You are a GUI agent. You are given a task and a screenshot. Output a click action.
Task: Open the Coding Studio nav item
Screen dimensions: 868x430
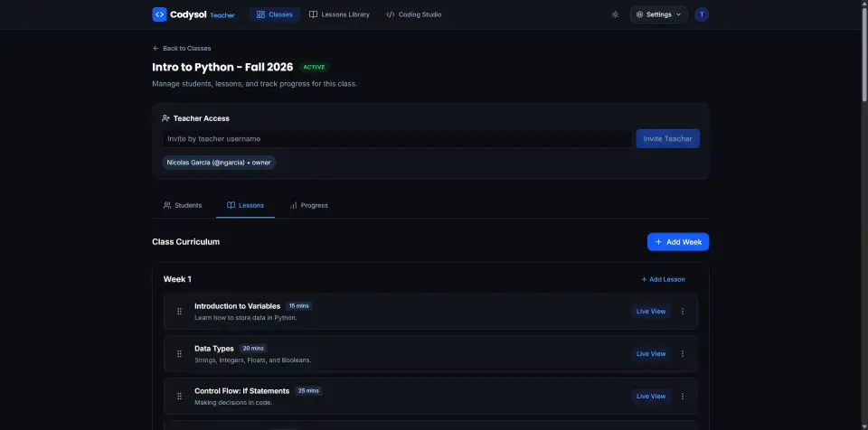414,14
